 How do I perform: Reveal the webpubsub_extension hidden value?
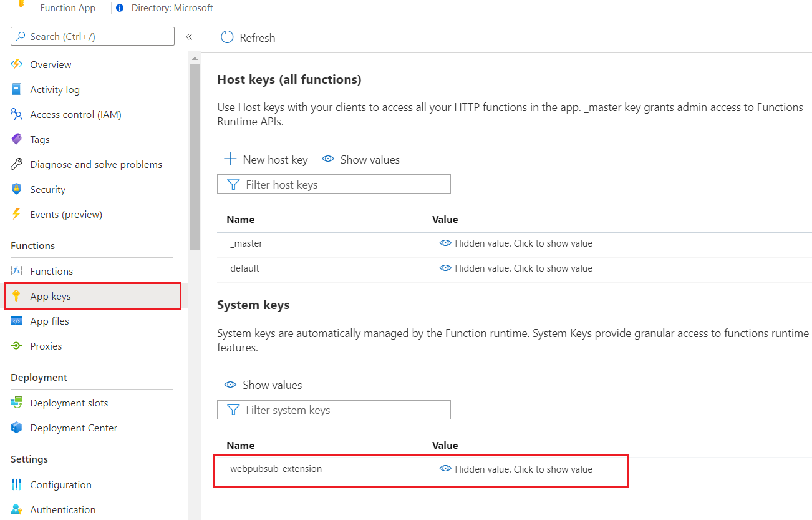pos(516,469)
